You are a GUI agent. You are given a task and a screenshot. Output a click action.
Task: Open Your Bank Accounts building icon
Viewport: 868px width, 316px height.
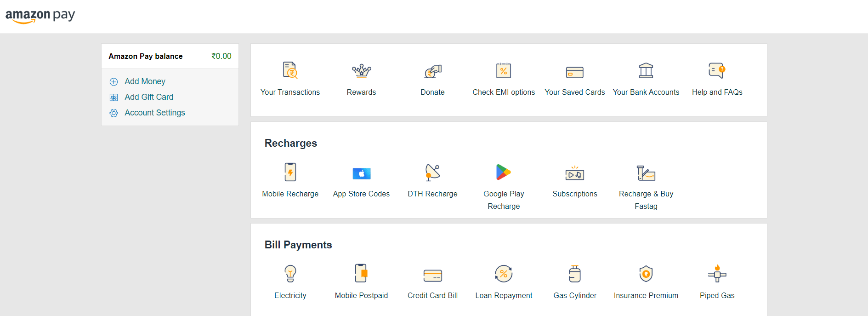[x=646, y=70]
